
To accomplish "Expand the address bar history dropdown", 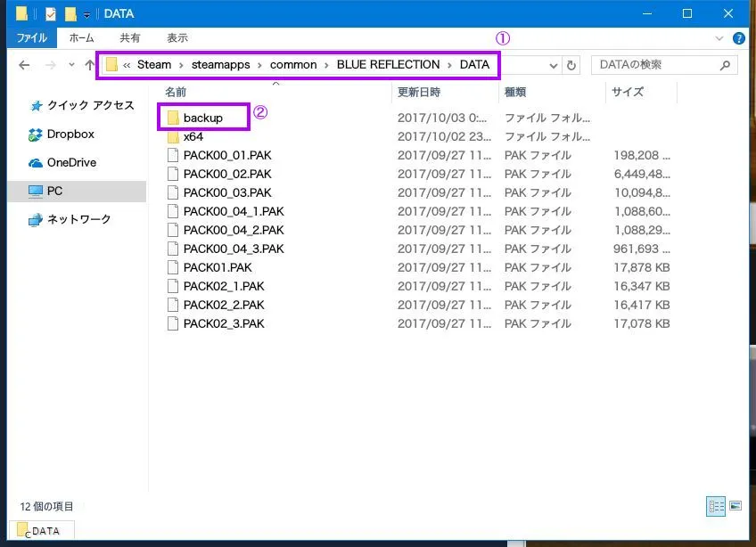I will click(x=553, y=66).
